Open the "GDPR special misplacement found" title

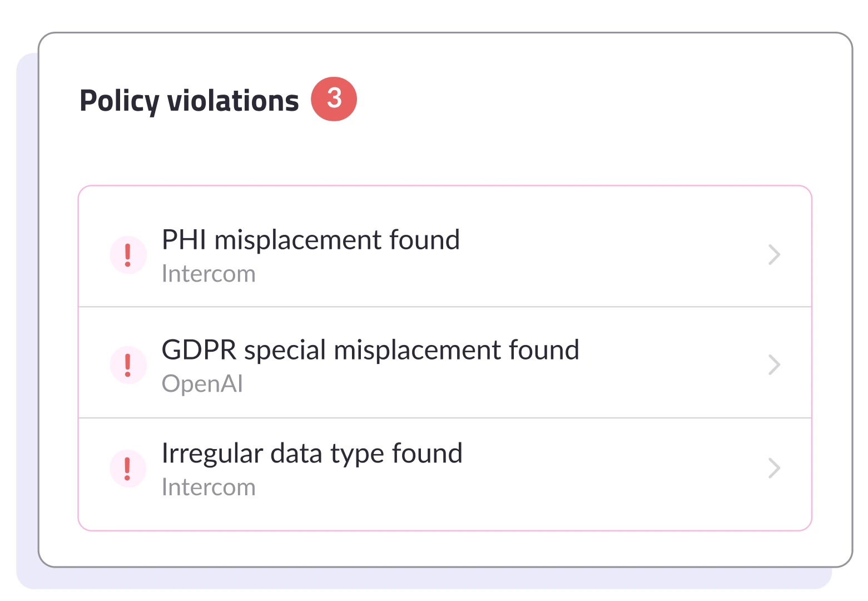click(x=370, y=351)
